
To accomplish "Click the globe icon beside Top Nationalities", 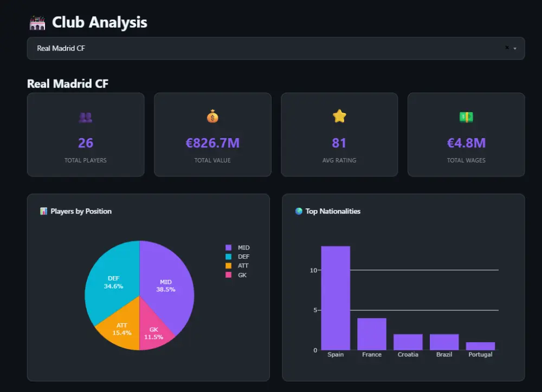I will click(299, 211).
